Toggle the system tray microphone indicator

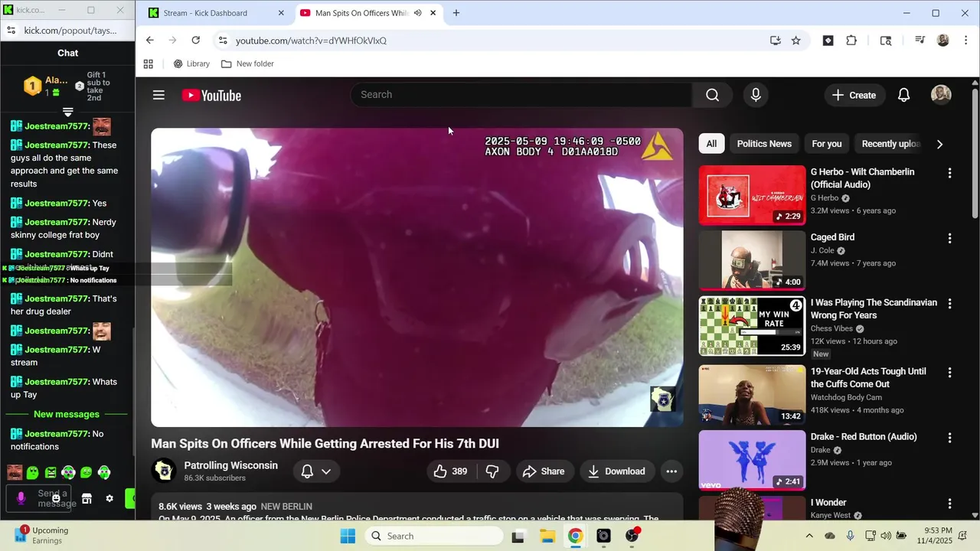(x=850, y=536)
